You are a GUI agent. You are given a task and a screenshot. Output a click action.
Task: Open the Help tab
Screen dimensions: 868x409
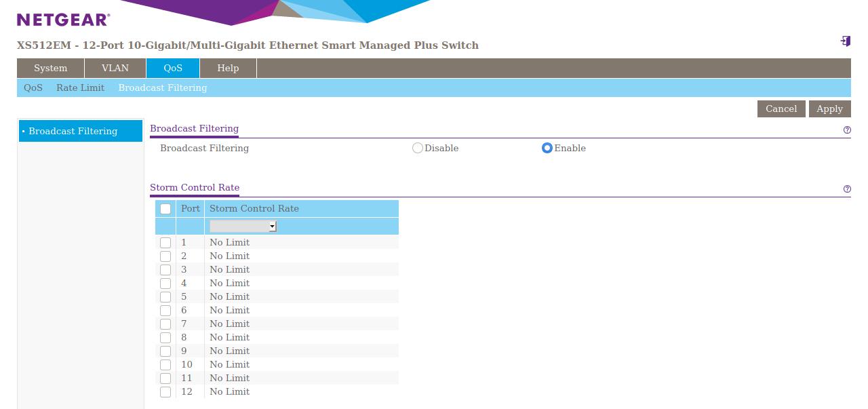[228, 69]
